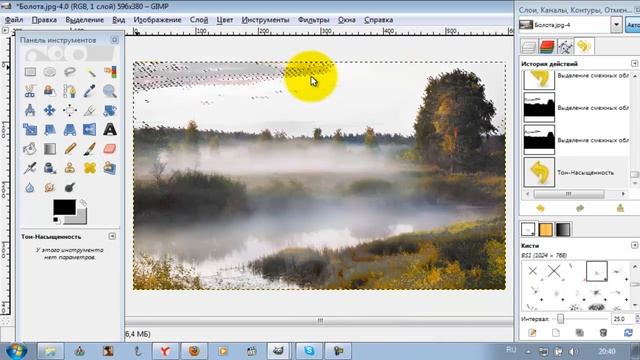The width and height of the screenshot is (640, 360).
Task: Select the Perspective tool
Action: pos(70,130)
